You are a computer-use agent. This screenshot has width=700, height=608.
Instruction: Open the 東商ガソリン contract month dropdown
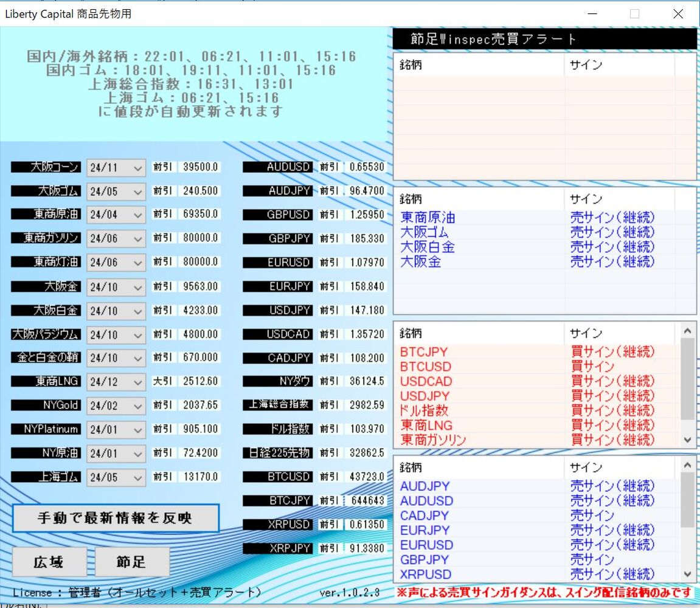(x=116, y=239)
